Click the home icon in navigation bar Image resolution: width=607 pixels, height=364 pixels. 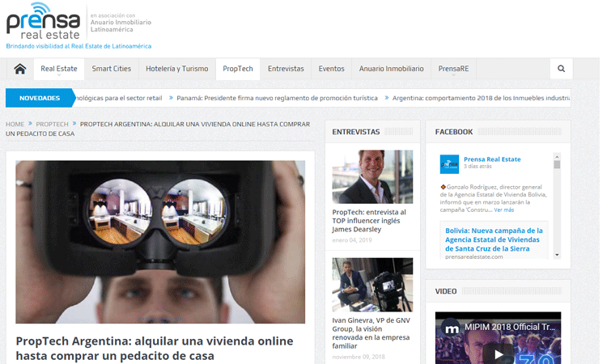(20, 70)
